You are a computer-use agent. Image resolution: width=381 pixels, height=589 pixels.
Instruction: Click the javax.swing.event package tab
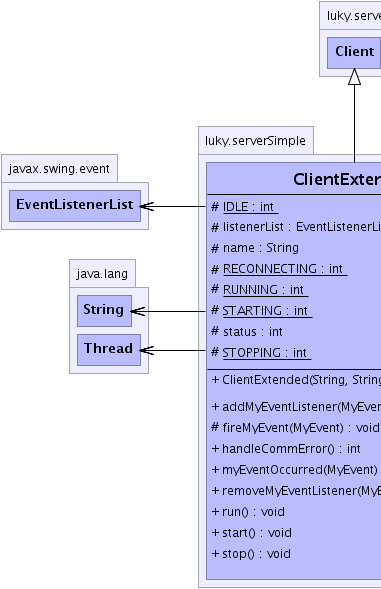(59, 169)
